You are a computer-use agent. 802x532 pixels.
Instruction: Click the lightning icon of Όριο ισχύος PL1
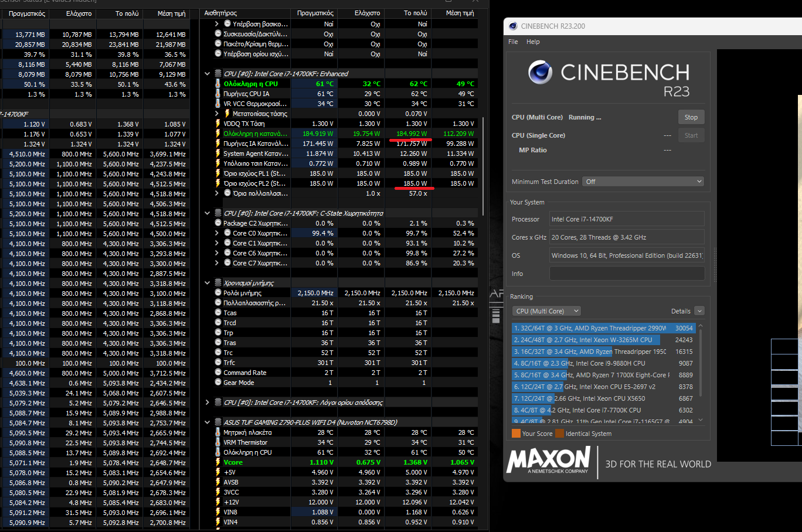point(218,173)
